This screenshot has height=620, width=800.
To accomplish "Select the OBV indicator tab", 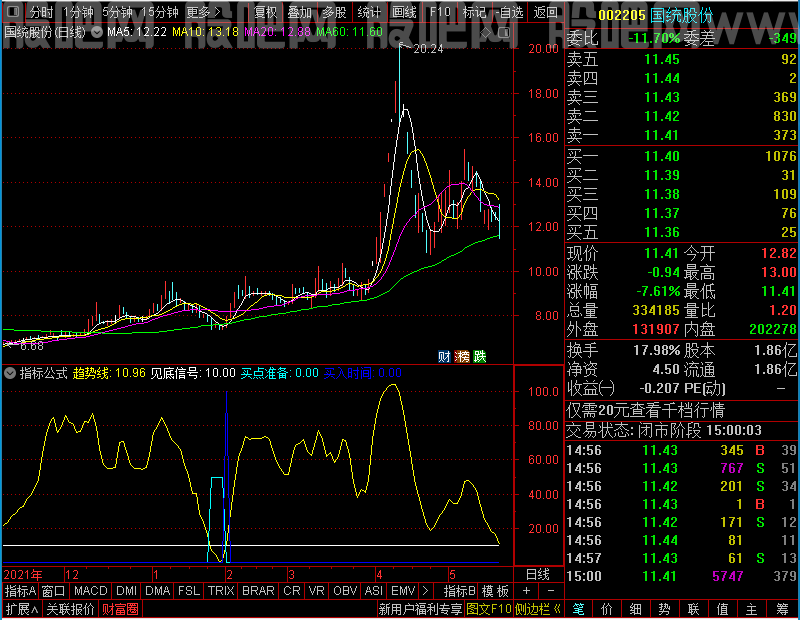I will pyautogui.click(x=345, y=591).
